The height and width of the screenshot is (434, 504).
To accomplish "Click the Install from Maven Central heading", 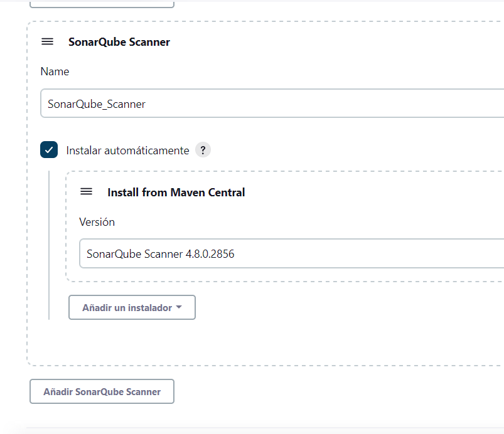I will tap(176, 193).
